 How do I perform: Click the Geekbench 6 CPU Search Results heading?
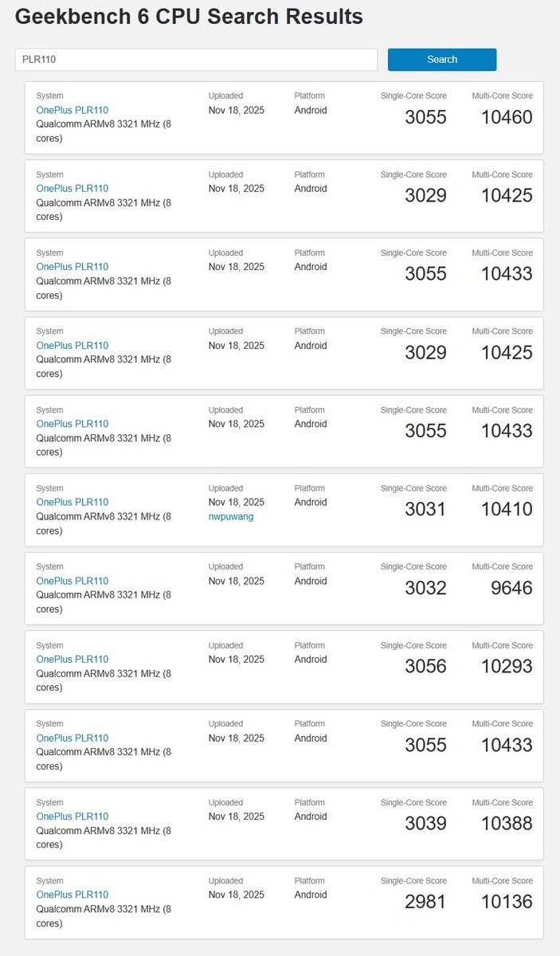pyautogui.click(x=189, y=17)
